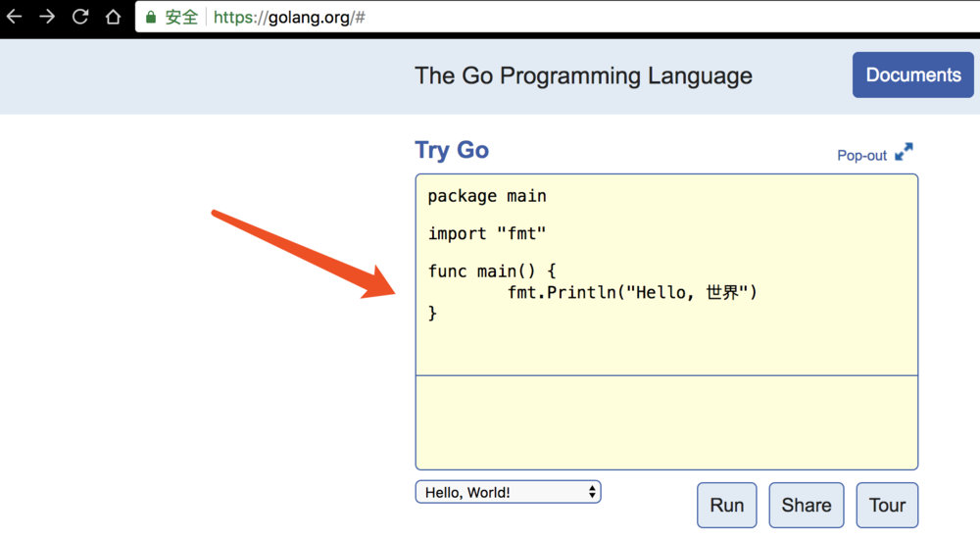Click the 'Try Go' heading
Screen dimensions: 980x540
point(452,150)
